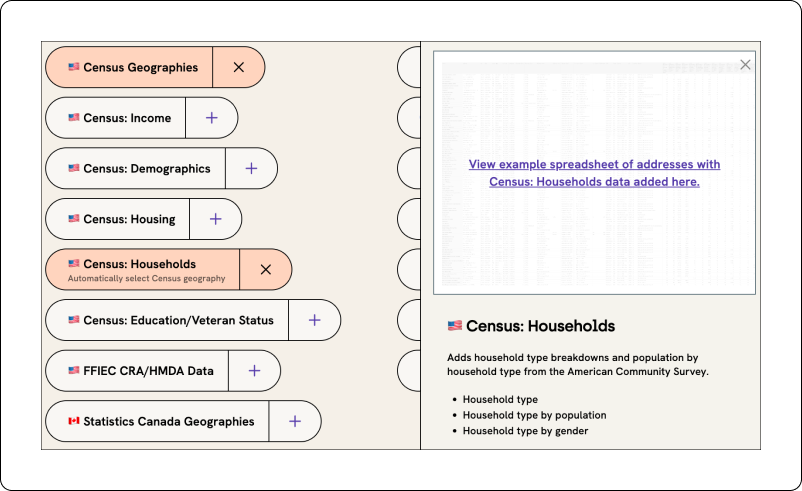Add Statistics Canada Geographies with the plus icon
Viewport: 802px width, 491px height.
point(295,421)
